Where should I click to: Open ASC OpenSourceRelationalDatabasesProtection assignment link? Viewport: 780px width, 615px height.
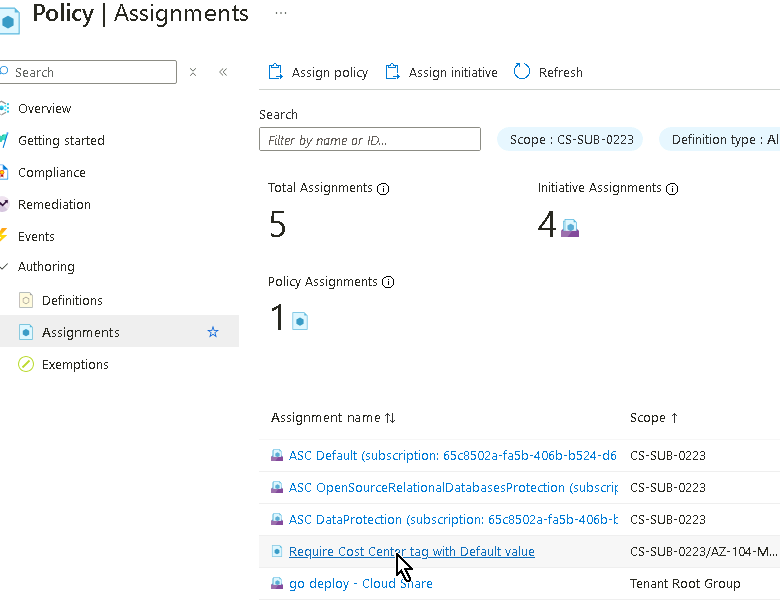coord(453,487)
